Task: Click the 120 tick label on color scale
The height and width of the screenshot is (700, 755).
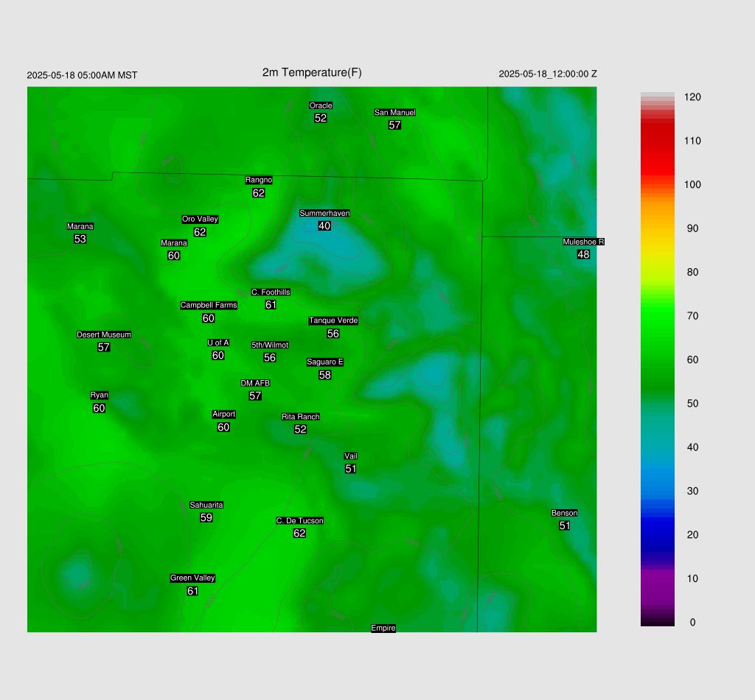Action: [692, 97]
